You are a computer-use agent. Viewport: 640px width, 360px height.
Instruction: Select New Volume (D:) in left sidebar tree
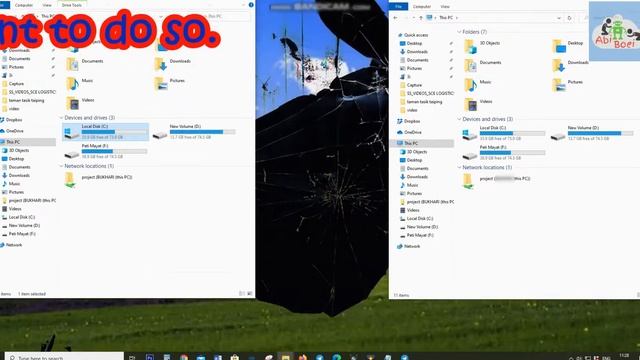pyautogui.click(x=21, y=226)
